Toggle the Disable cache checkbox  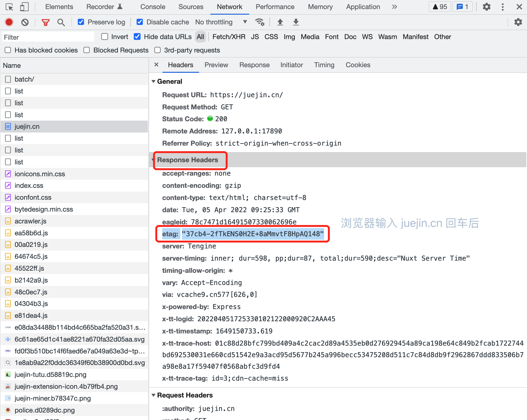click(x=140, y=22)
